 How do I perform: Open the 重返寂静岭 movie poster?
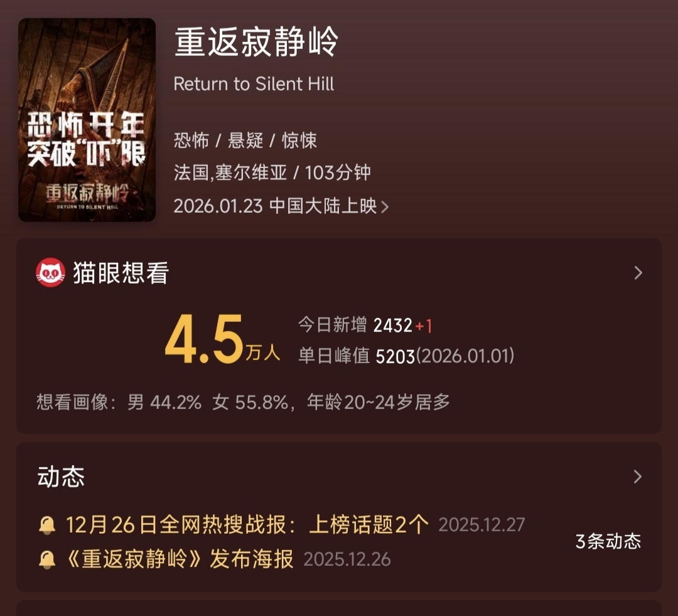pyautogui.click(x=87, y=120)
